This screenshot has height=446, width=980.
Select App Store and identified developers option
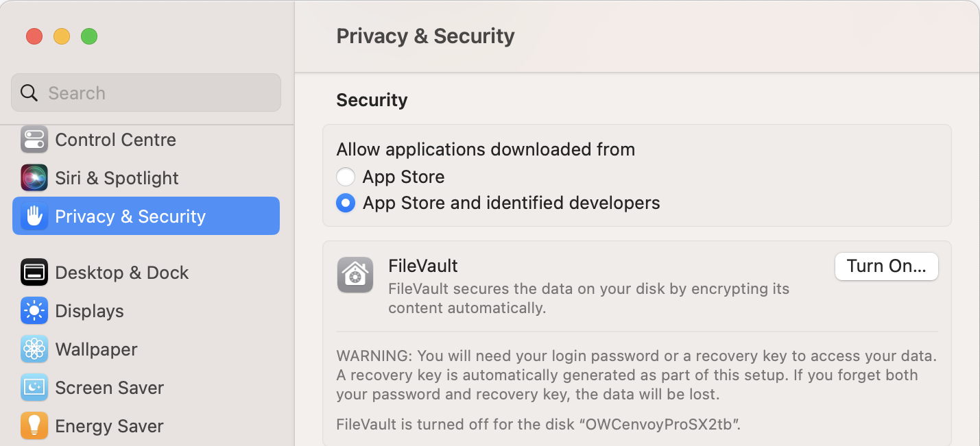(346, 203)
